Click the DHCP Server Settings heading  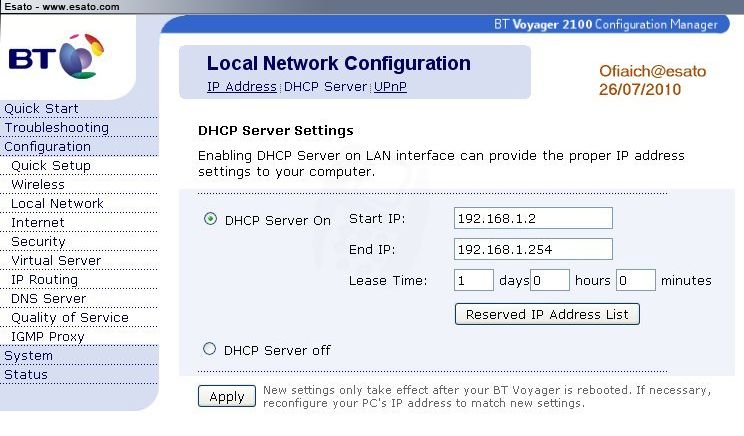(276, 130)
